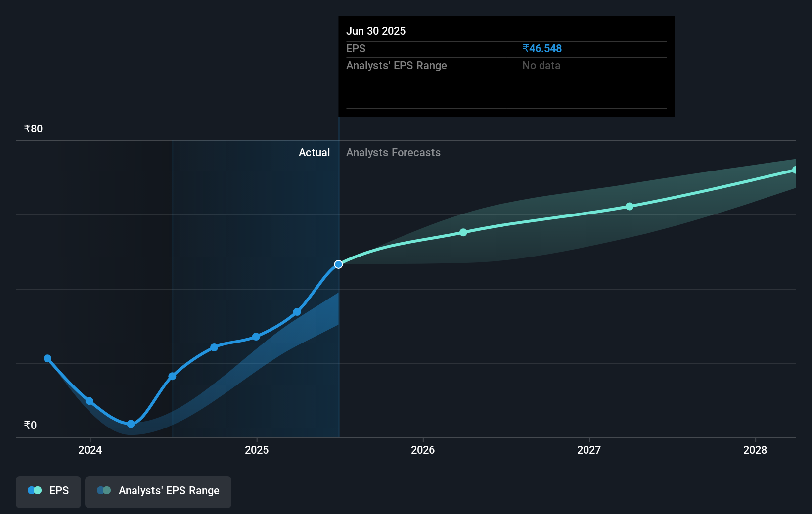The width and height of the screenshot is (812, 514).
Task: Click the 2027 forecast data point
Action: click(x=629, y=207)
